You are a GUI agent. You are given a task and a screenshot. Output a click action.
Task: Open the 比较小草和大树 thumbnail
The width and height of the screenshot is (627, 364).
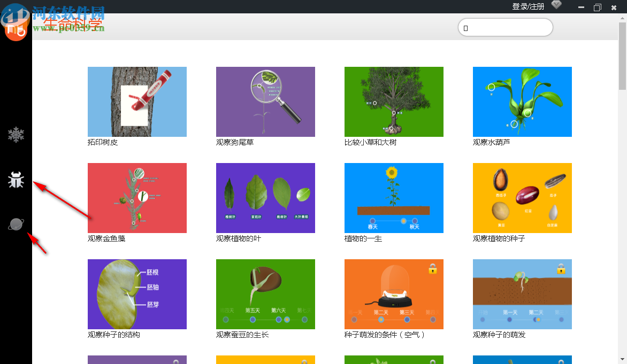[x=394, y=102]
